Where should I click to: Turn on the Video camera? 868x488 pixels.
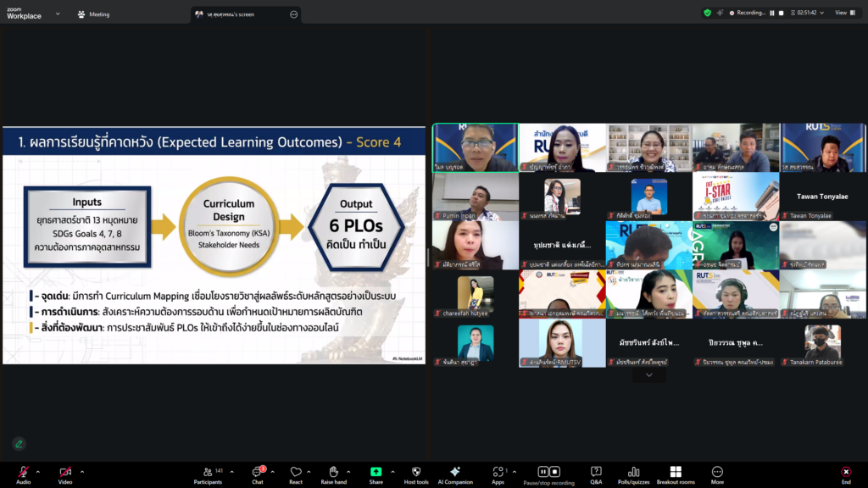(65, 472)
